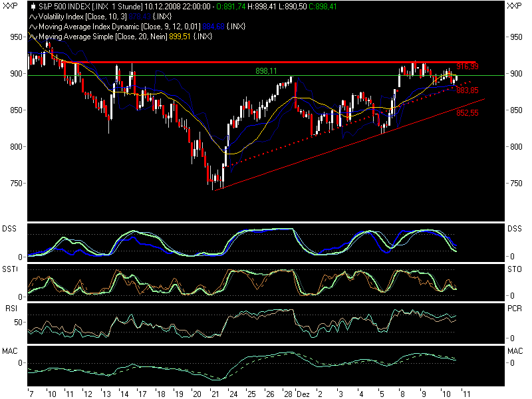
Task: Click the simple average value 899,51
Action: pos(180,37)
